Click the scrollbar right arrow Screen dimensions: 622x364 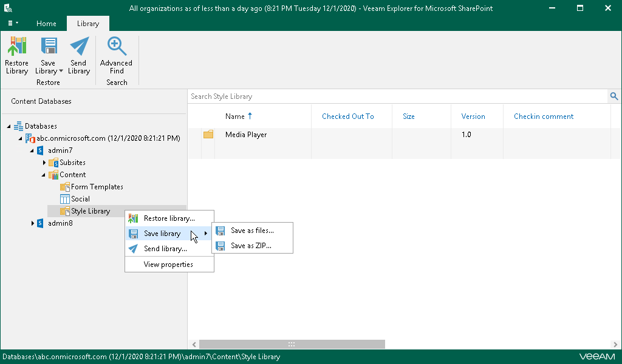point(615,344)
